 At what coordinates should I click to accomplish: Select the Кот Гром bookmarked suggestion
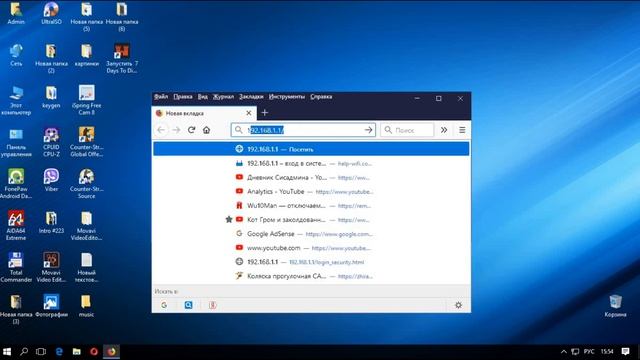tap(311, 220)
